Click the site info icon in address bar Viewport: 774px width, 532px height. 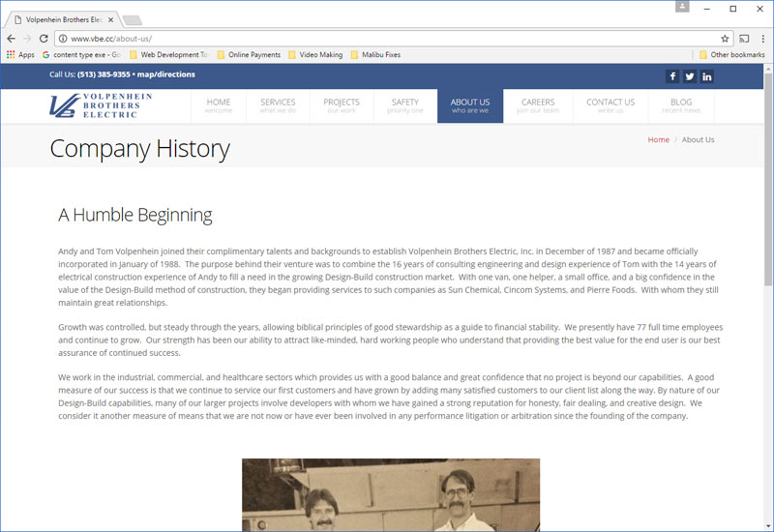pos(63,39)
